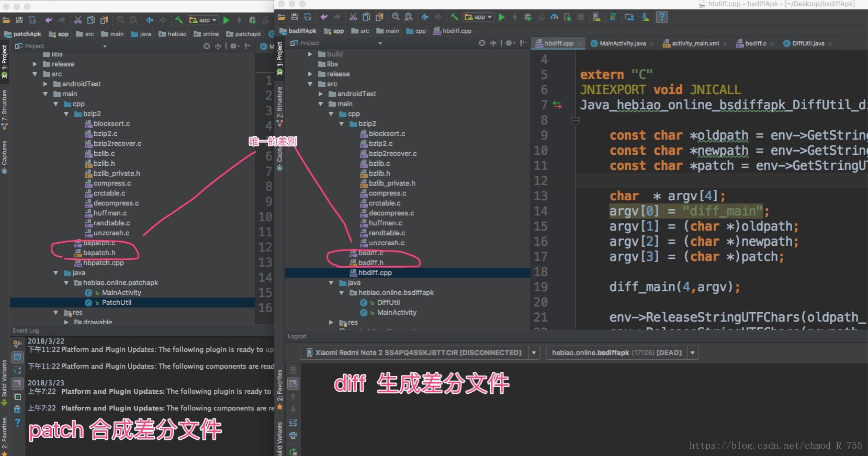This screenshot has height=456, width=868.
Task: Switch to MainActivity.java editor tab
Action: [622, 43]
